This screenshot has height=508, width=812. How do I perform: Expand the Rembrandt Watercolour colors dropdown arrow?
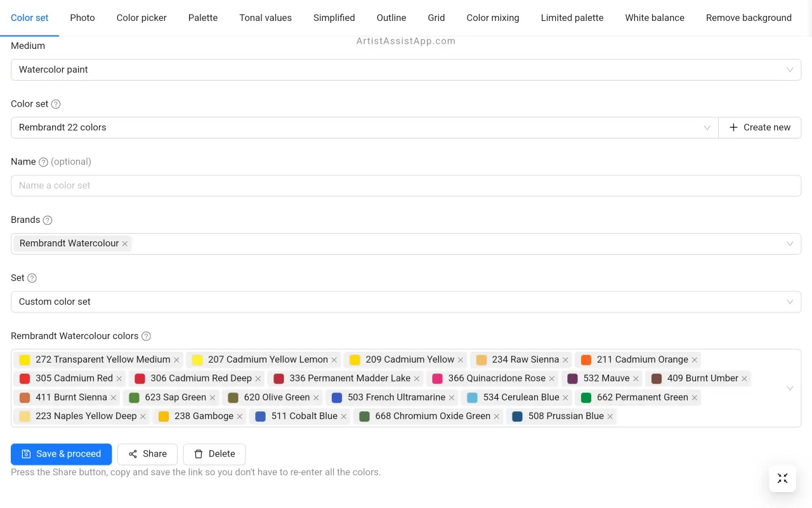790,388
